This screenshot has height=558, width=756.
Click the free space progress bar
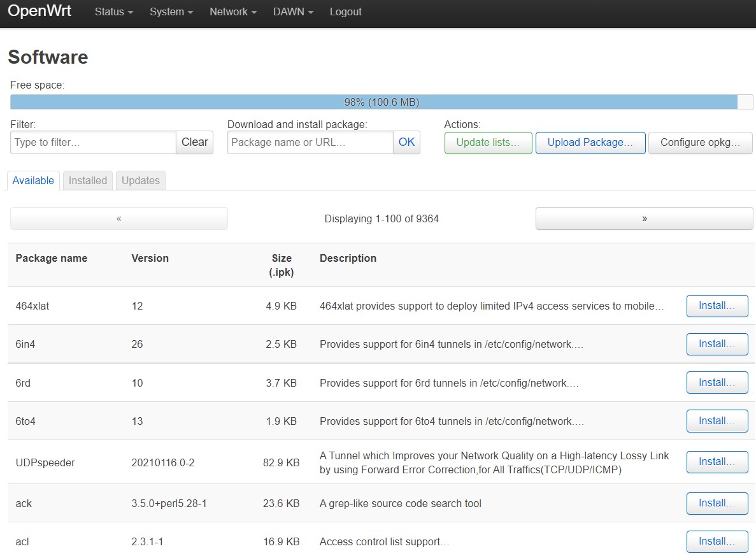(x=381, y=103)
